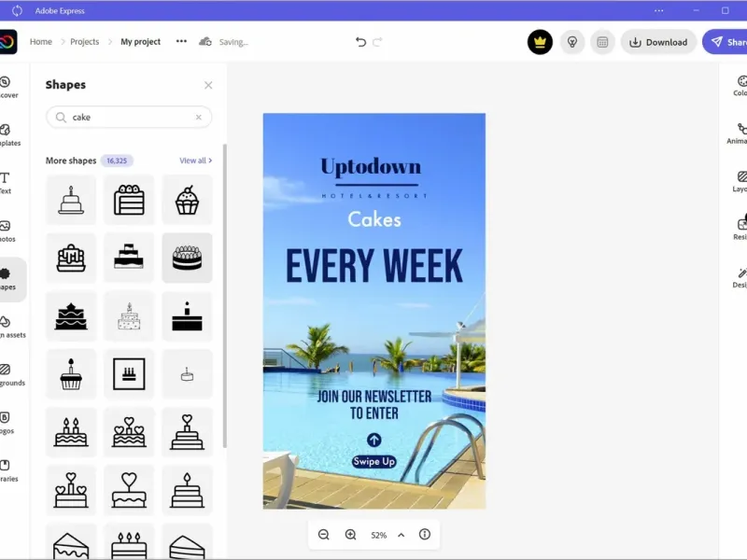Open Discover sidebar panel
This screenshot has width=747, height=560.
click(7, 88)
